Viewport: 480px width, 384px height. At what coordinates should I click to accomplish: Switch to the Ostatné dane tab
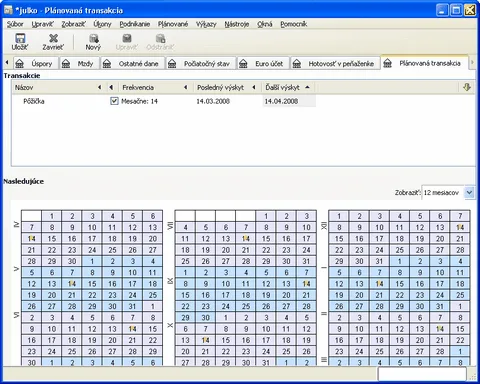133,63
